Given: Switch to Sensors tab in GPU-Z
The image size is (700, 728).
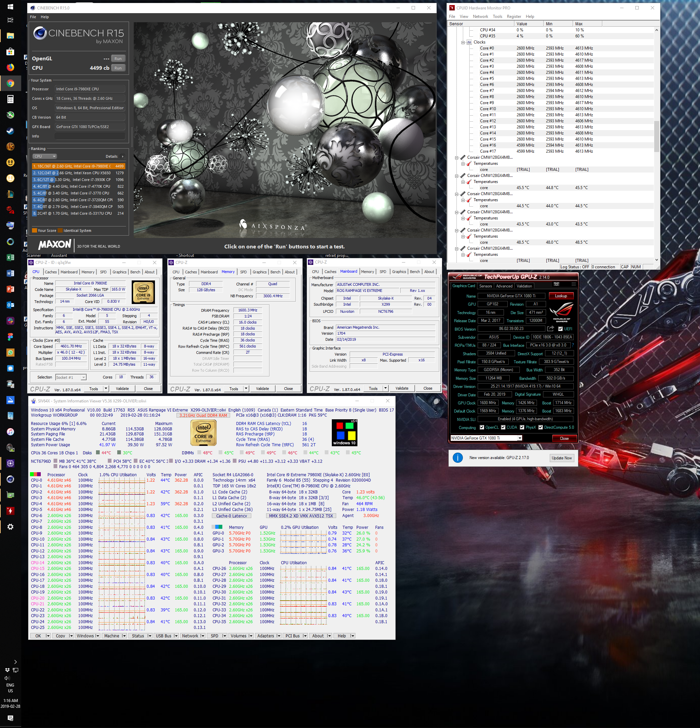Looking at the screenshot, I should pyautogui.click(x=485, y=286).
